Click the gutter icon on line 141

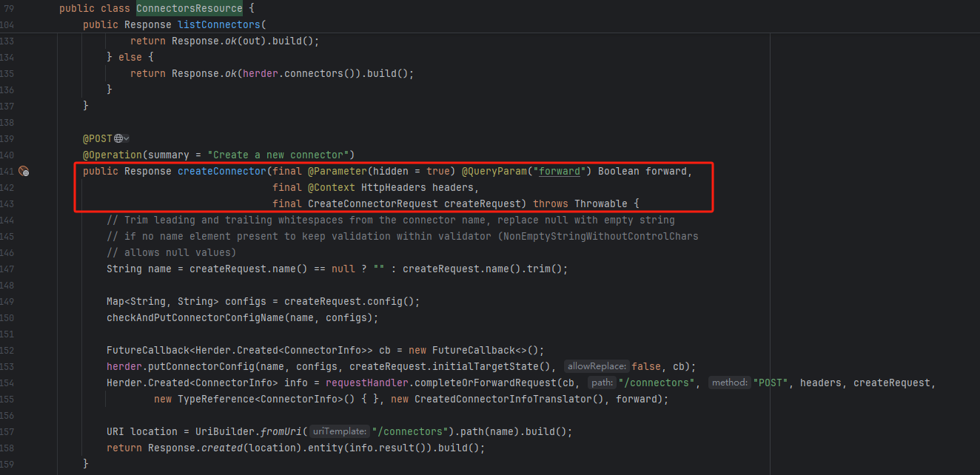[x=24, y=172]
